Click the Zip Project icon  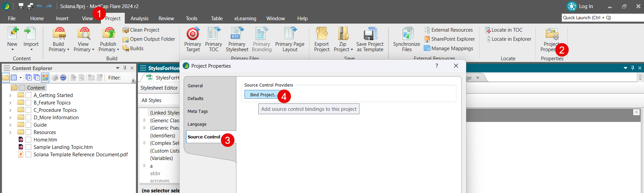(x=343, y=34)
